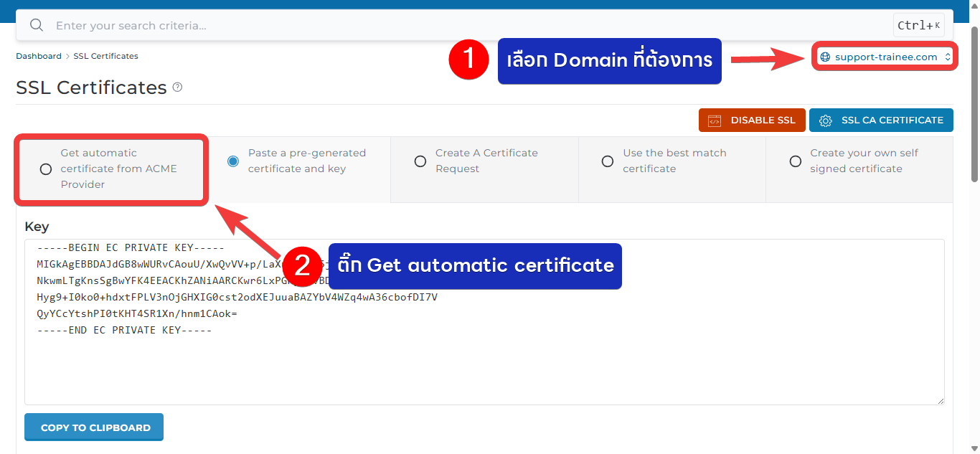Choose Create your own self signed certificate
The image size is (980, 454).
(795, 161)
